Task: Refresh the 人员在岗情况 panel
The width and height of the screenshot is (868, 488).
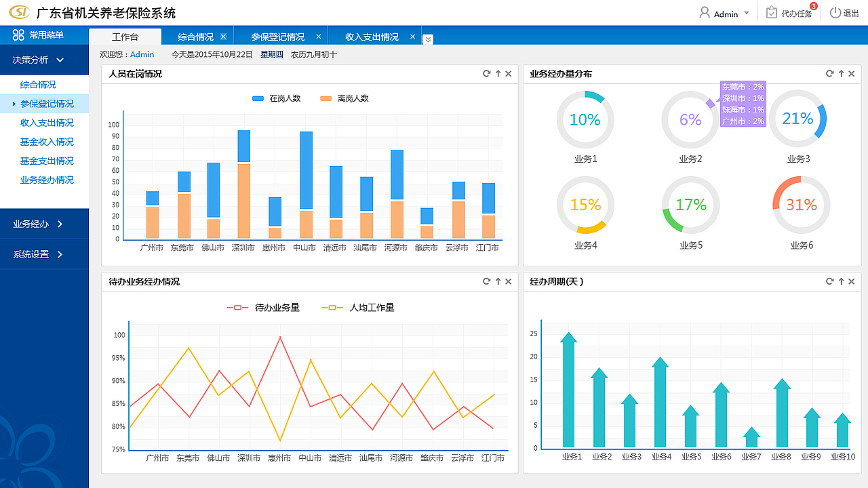Action: 486,73
